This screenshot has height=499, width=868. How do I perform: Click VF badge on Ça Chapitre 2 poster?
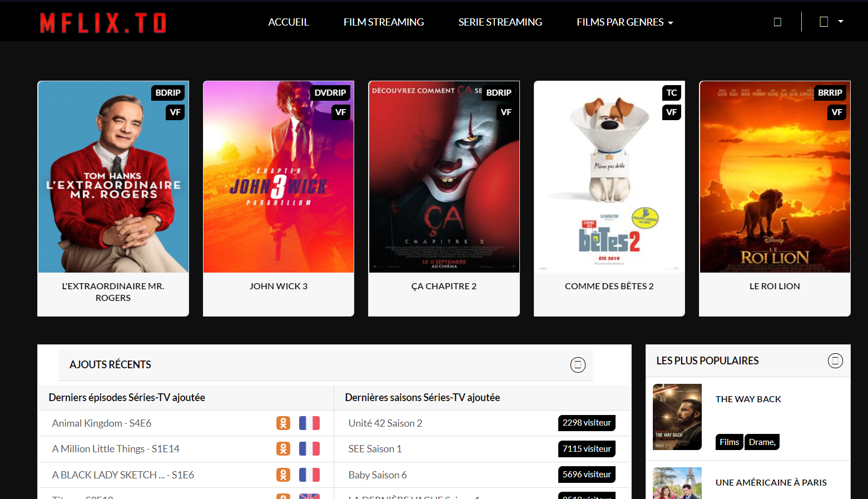(x=506, y=112)
